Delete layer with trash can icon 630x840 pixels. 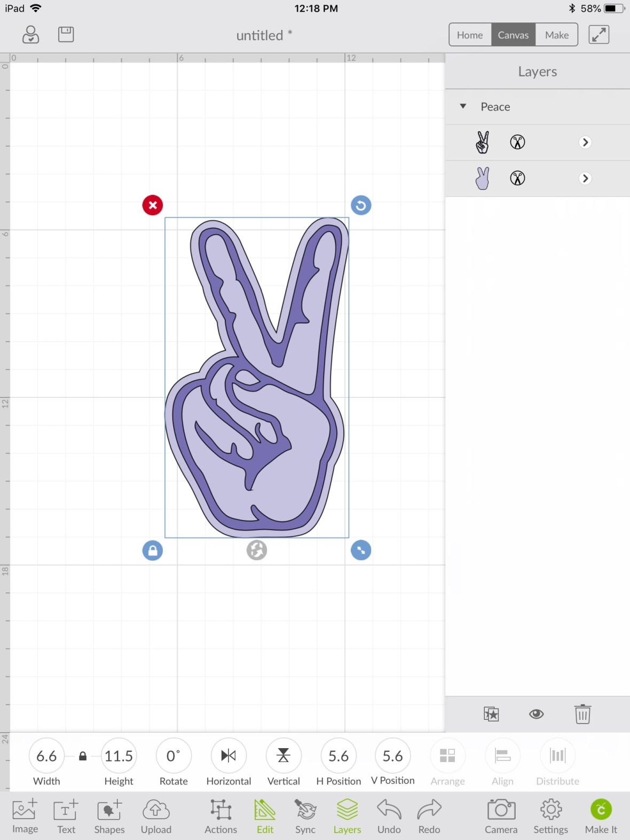click(582, 714)
